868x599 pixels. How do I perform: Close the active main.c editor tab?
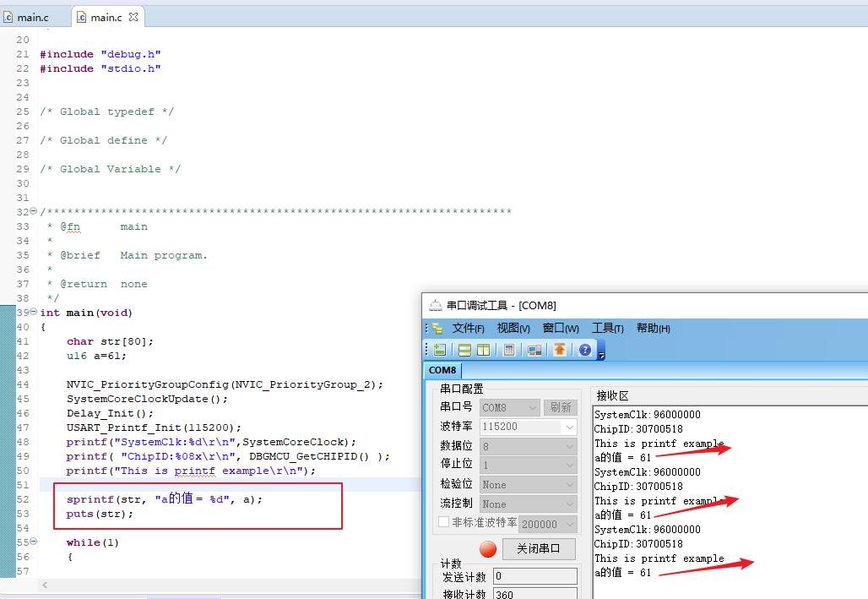click(x=133, y=17)
